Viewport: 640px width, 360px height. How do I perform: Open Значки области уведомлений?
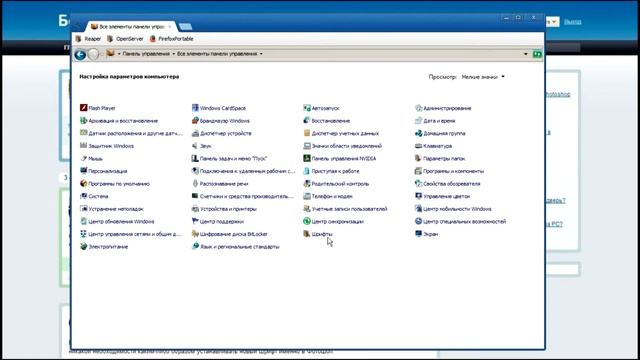pyautogui.click(x=342, y=146)
